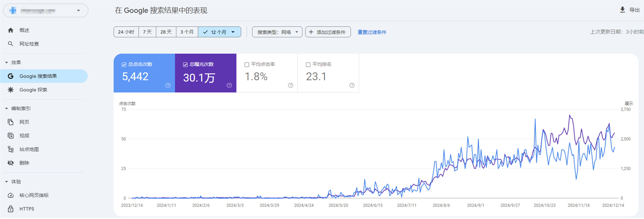Image resolution: width=644 pixels, height=219 pixels.
Task: Click the property favicon in the selector
Action: (13, 11)
